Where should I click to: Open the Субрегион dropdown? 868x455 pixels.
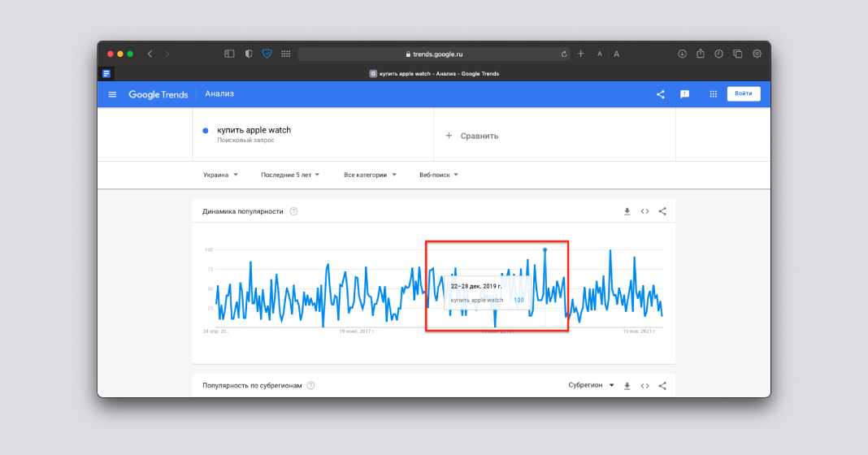tap(591, 386)
